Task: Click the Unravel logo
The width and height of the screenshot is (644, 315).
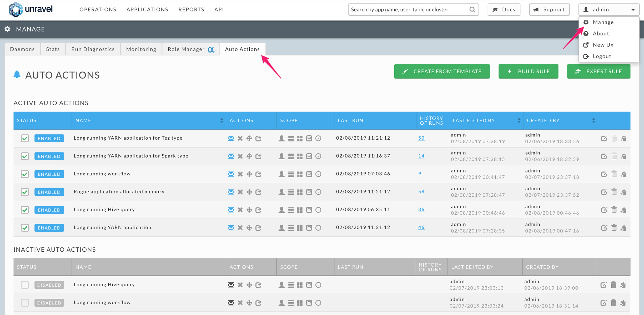Action: (31, 9)
